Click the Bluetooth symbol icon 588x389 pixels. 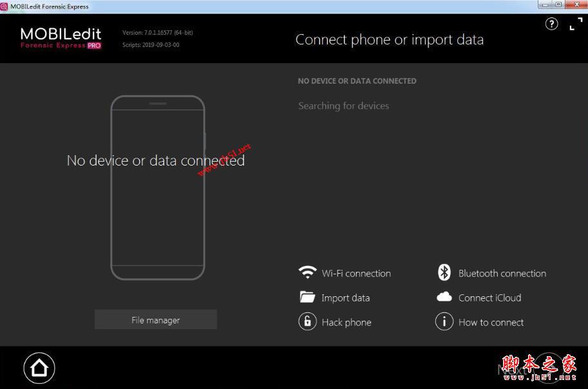[x=444, y=272]
